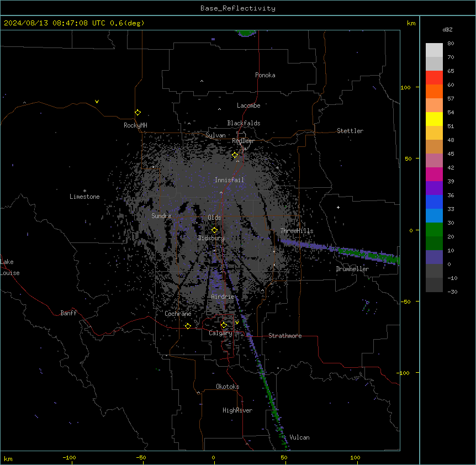The image size is (476, 465).
Task: Click the Base_Reflectivity title text
Action: click(238, 8)
